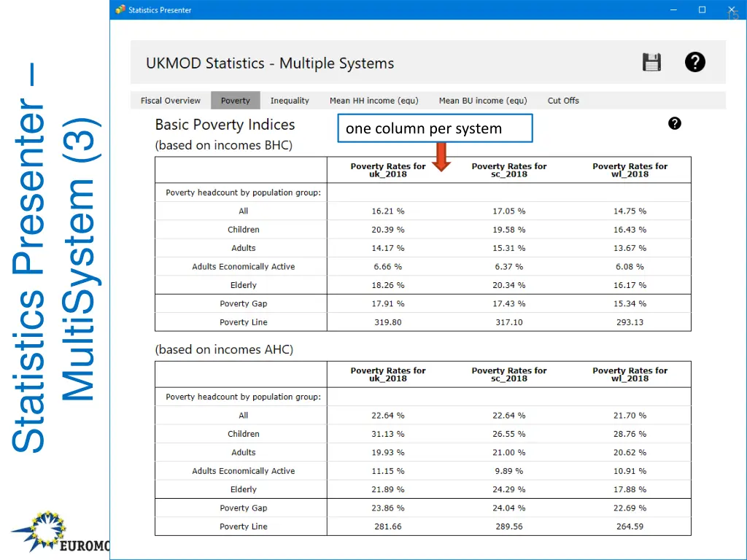Image resolution: width=747 pixels, height=560 pixels.
Task: Click the 14.17 % Adults value
Action: coord(388,248)
